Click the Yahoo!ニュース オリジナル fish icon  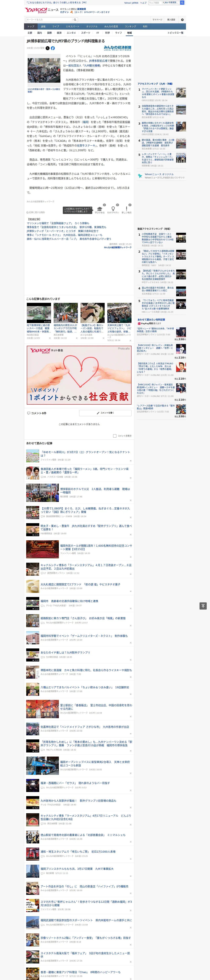(x=140, y=176)
